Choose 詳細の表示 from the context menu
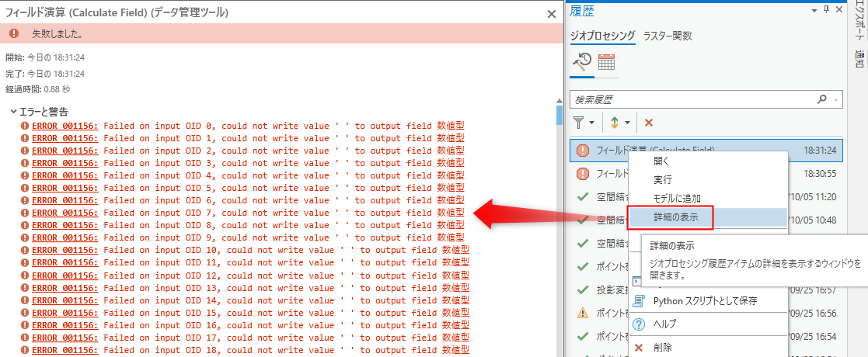868x357 pixels. 675,218
